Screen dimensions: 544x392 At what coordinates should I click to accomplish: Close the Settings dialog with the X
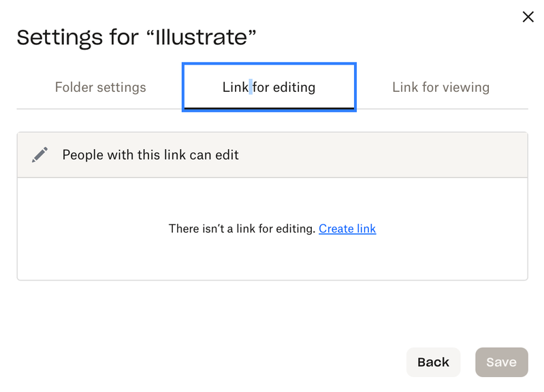point(528,17)
